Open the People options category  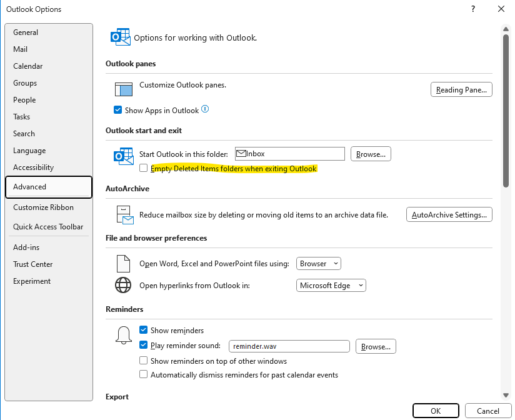click(49, 100)
